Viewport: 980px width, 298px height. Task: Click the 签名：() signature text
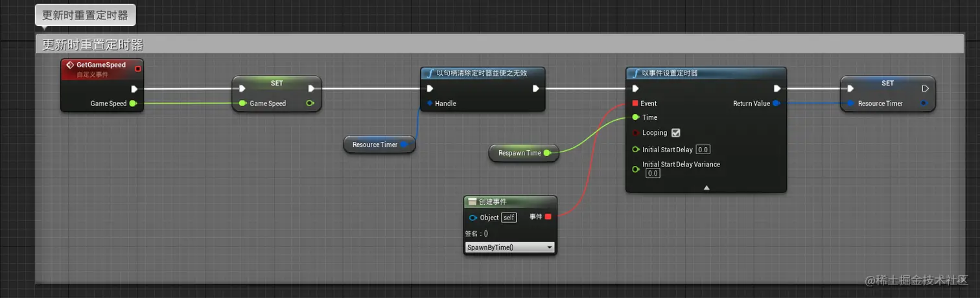[476, 233]
